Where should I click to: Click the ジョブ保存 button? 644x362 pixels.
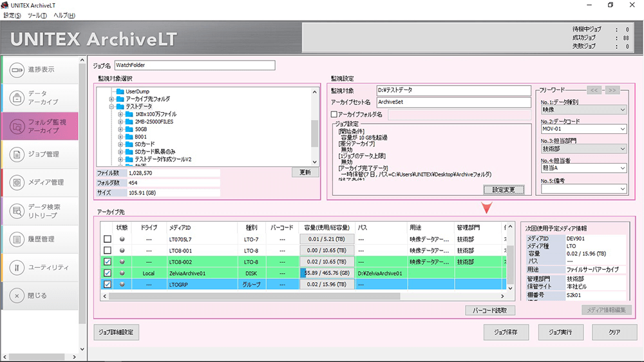[x=506, y=332]
